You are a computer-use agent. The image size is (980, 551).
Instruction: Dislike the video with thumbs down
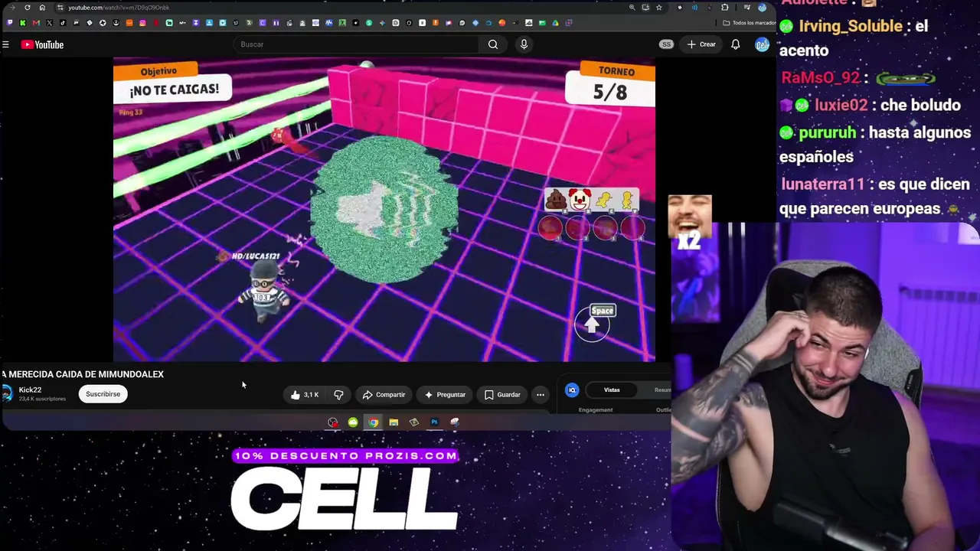338,395
